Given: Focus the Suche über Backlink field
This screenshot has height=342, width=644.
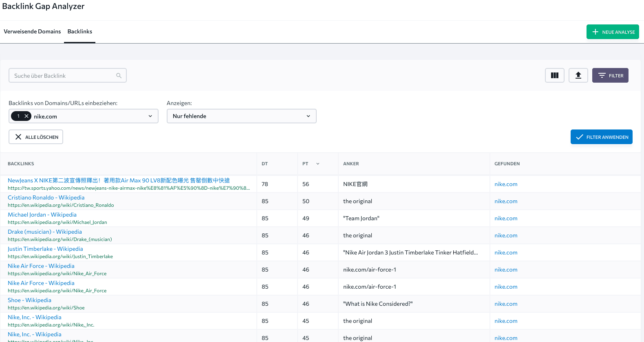Looking at the screenshot, I should (x=68, y=75).
